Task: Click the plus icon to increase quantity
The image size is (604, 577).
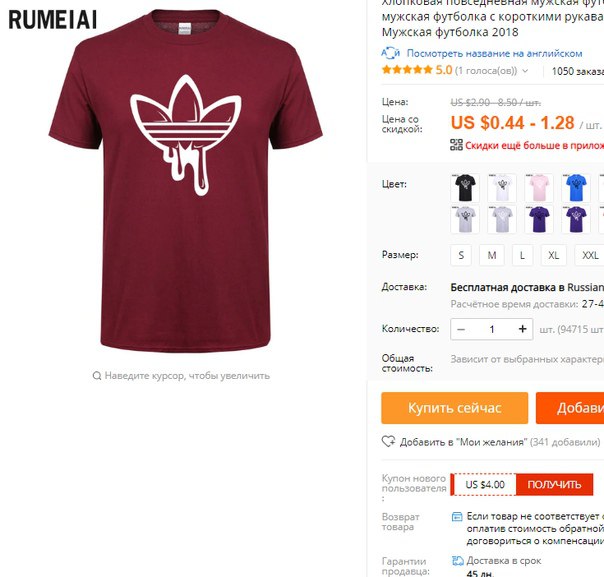Action: tap(522, 329)
